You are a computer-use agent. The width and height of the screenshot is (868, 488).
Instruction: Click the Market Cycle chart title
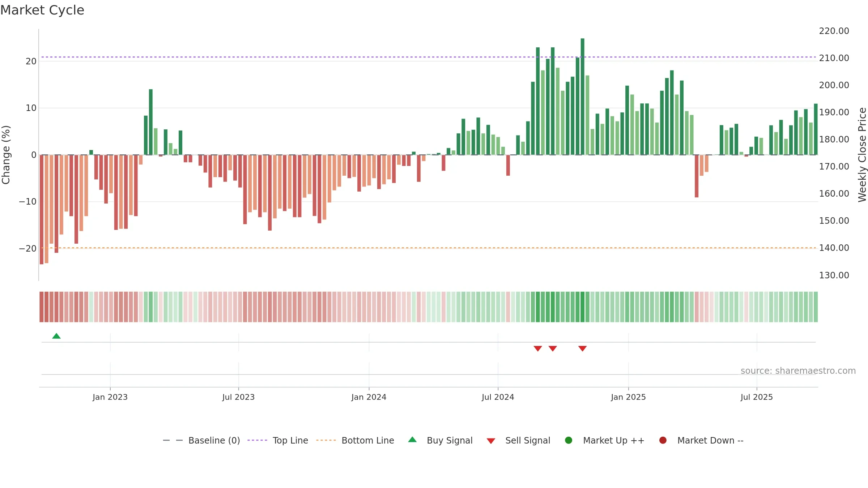click(x=42, y=10)
